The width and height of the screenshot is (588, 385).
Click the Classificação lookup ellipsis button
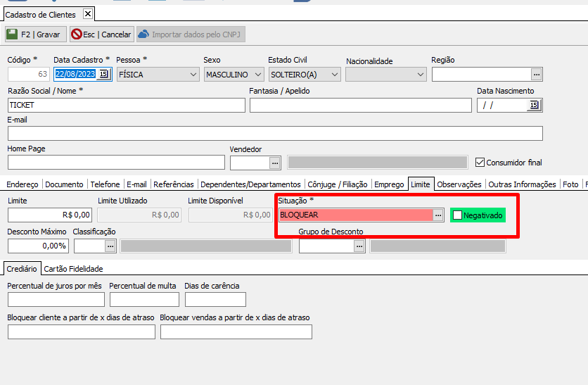(110, 246)
